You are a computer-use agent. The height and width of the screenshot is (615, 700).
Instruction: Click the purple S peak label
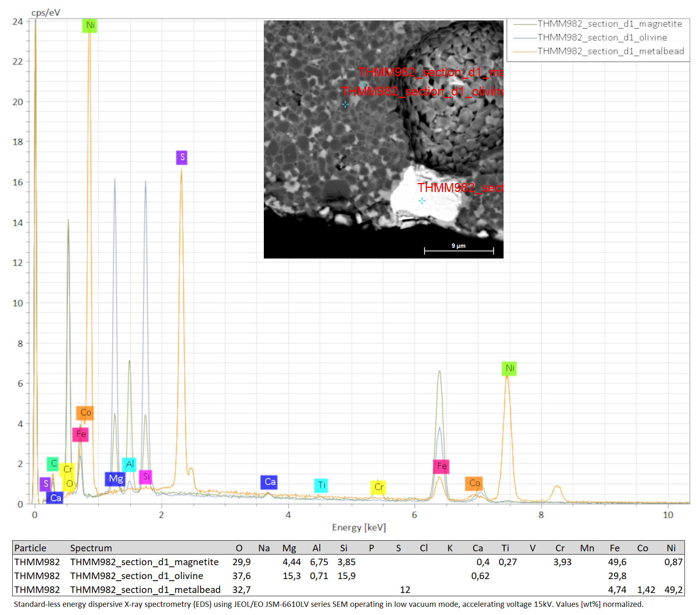(182, 158)
